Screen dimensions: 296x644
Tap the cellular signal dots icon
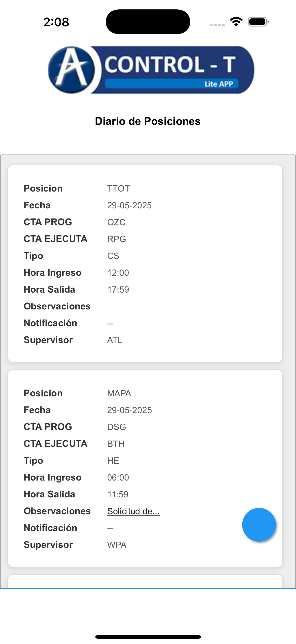[217, 25]
